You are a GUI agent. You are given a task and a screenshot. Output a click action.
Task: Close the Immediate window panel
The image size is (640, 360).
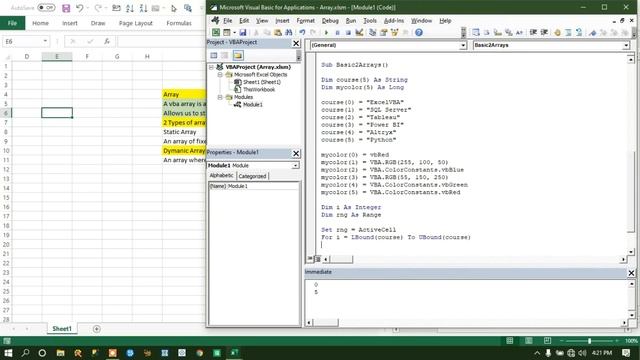631,273
